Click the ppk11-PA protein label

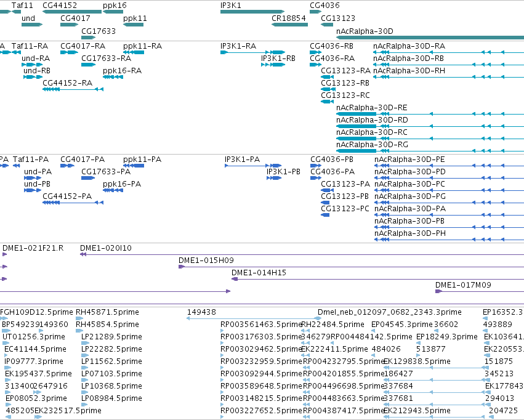[142, 160]
